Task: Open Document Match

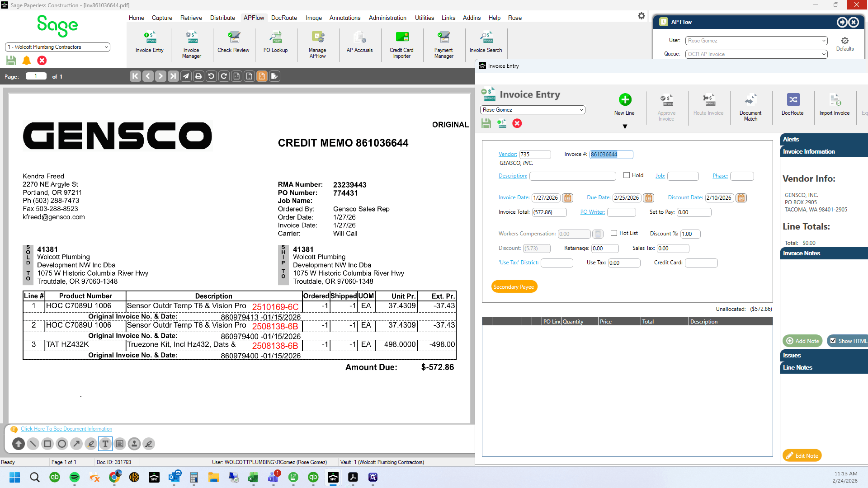Action: point(750,107)
